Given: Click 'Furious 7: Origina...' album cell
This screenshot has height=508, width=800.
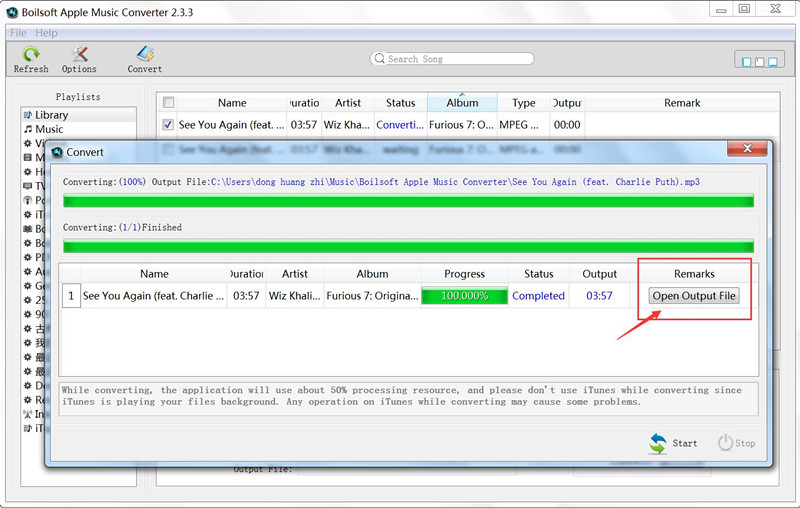Looking at the screenshot, I should (372, 296).
